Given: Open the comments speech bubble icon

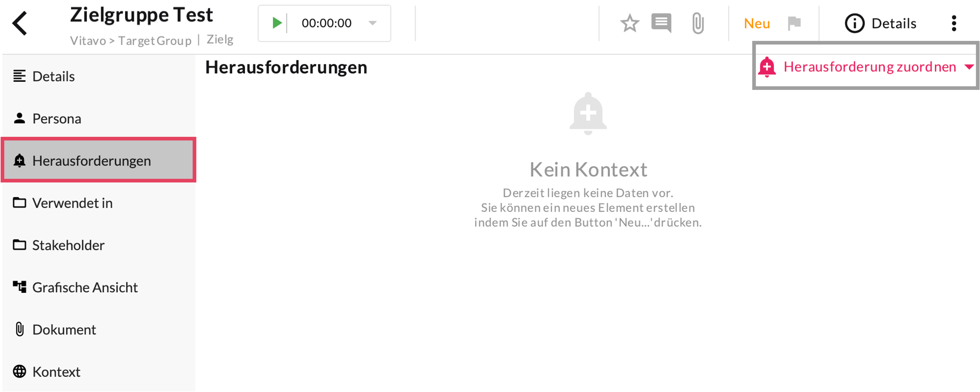Looking at the screenshot, I should point(661,23).
